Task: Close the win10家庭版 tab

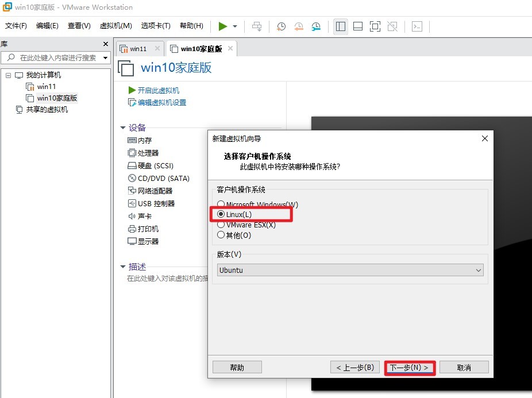Action: click(230, 48)
